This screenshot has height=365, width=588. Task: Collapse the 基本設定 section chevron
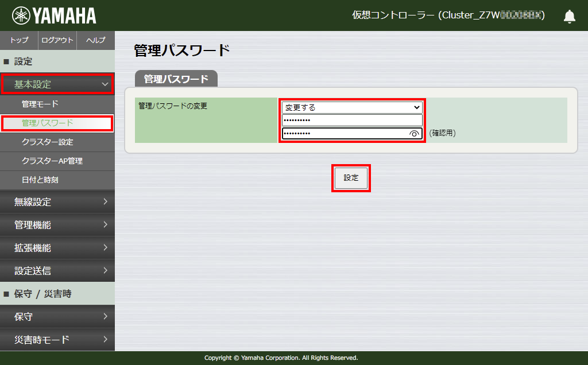103,84
